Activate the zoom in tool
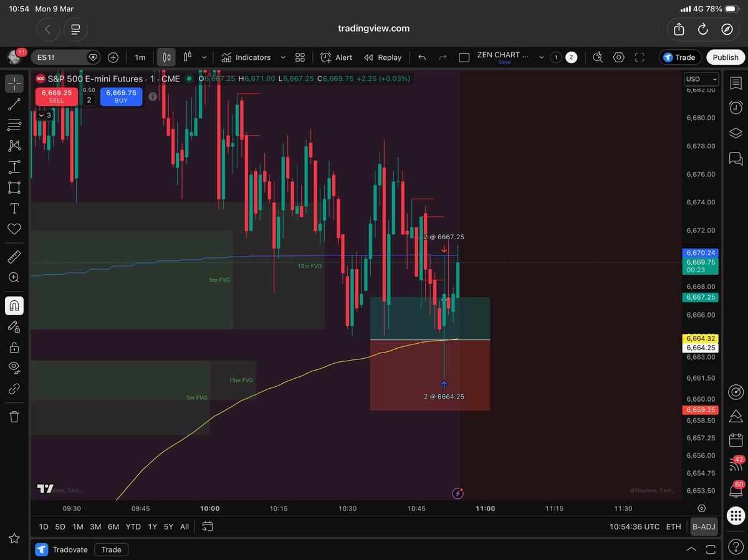The image size is (748, 560). pyautogui.click(x=14, y=278)
